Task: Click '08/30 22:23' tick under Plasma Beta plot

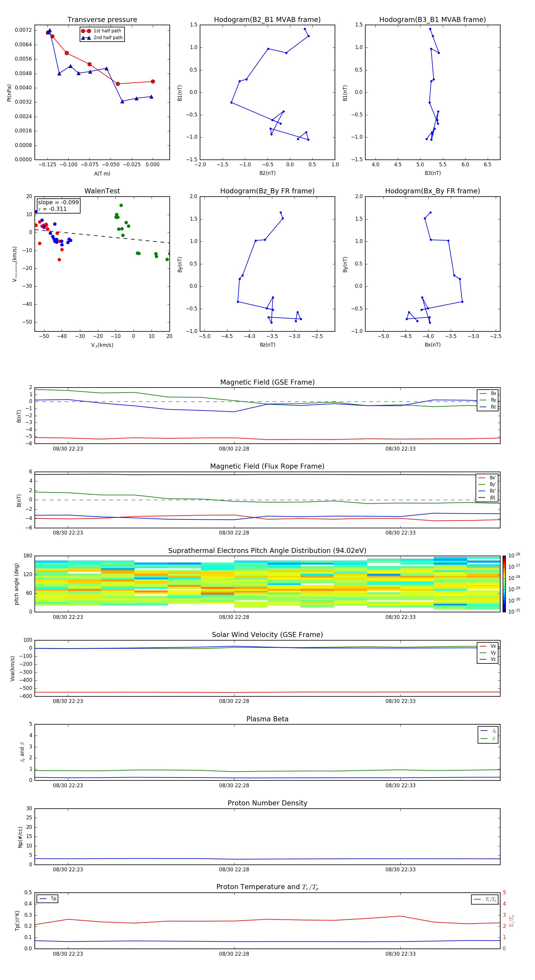Action: click(68, 785)
